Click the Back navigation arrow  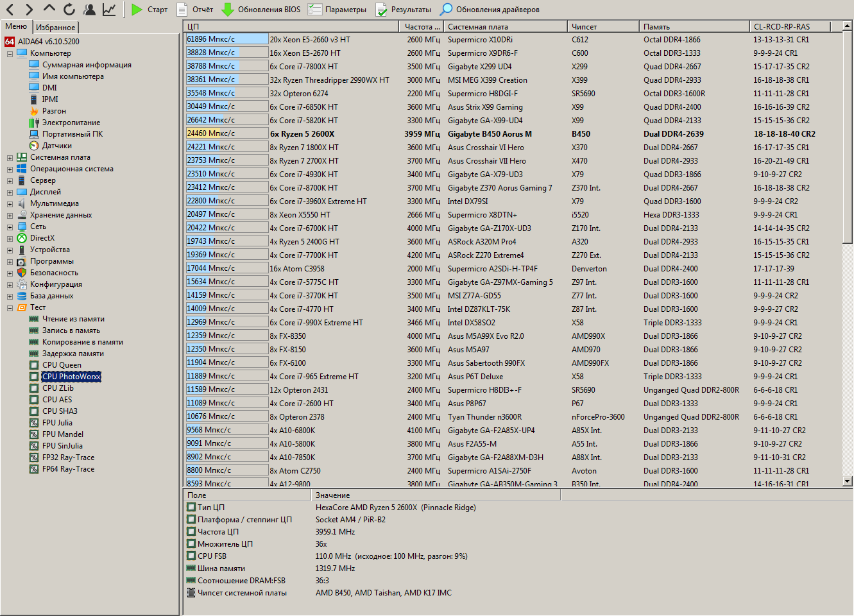[10, 9]
